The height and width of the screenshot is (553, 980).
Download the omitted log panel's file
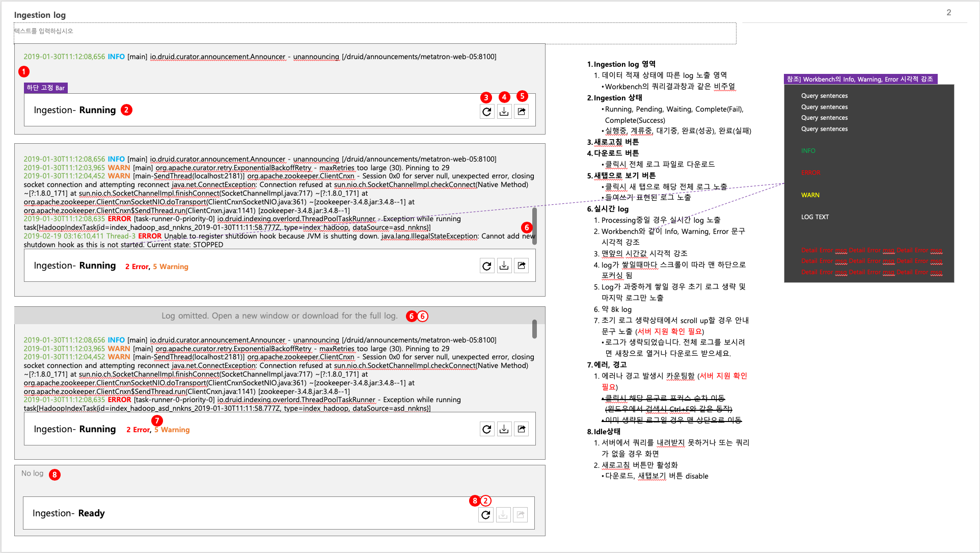coord(504,429)
